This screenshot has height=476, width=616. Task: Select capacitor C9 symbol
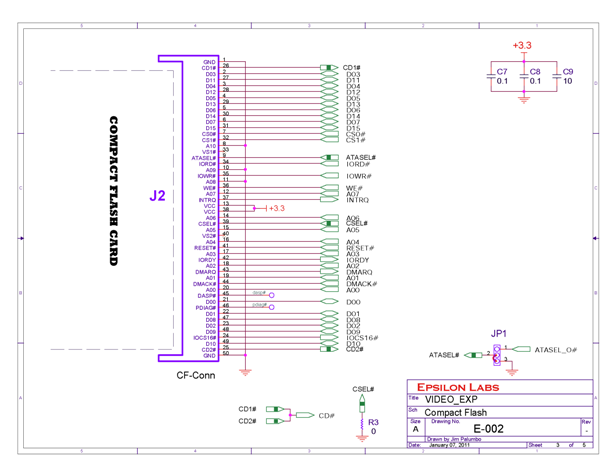coord(556,76)
